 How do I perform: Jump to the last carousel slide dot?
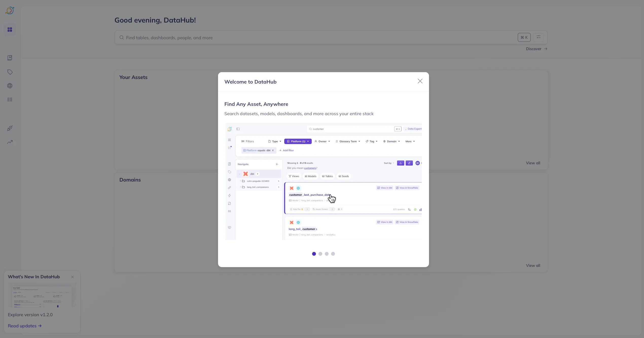(333, 254)
